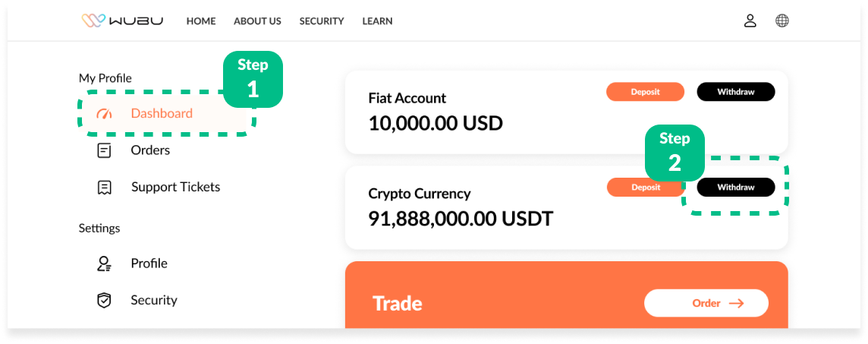Click the Support Tickets receipt icon
868x344 pixels.
(105, 187)
